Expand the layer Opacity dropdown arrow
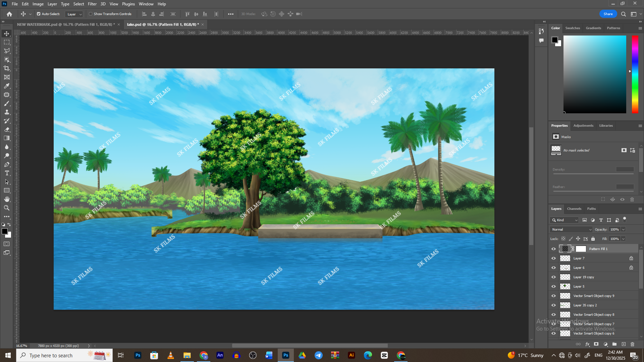The width and height of the screenshot is (644, 362). 623,230
